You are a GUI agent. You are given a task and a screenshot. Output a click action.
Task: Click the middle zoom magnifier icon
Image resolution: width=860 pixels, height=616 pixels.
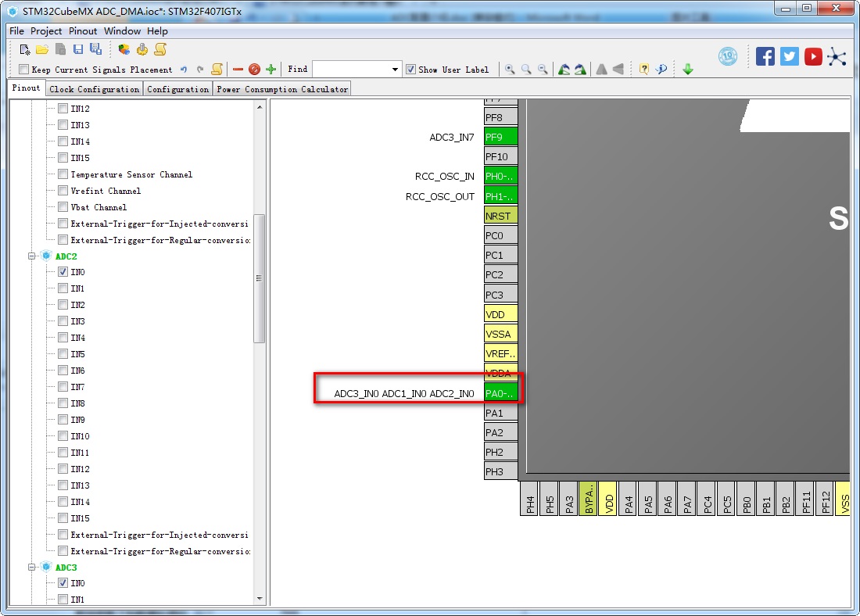526,69
